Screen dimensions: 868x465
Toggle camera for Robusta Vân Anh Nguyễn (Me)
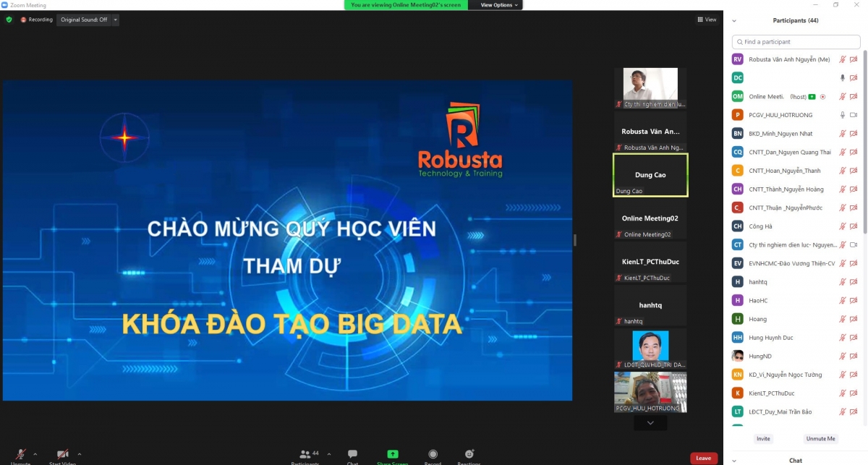pyautogui.click(x=854, y=59)
